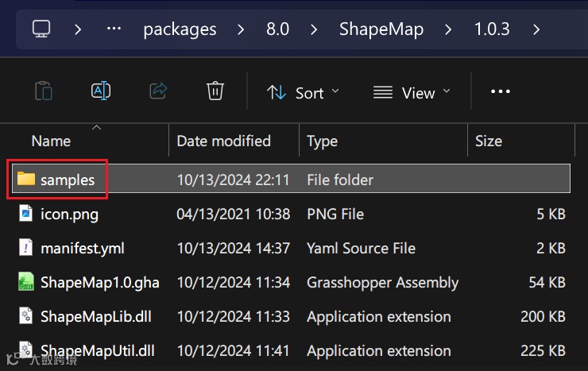Navigate to the ShapeMap breadcrumb
The height and width of the screenshot is (371, 588).
[381, 29]
